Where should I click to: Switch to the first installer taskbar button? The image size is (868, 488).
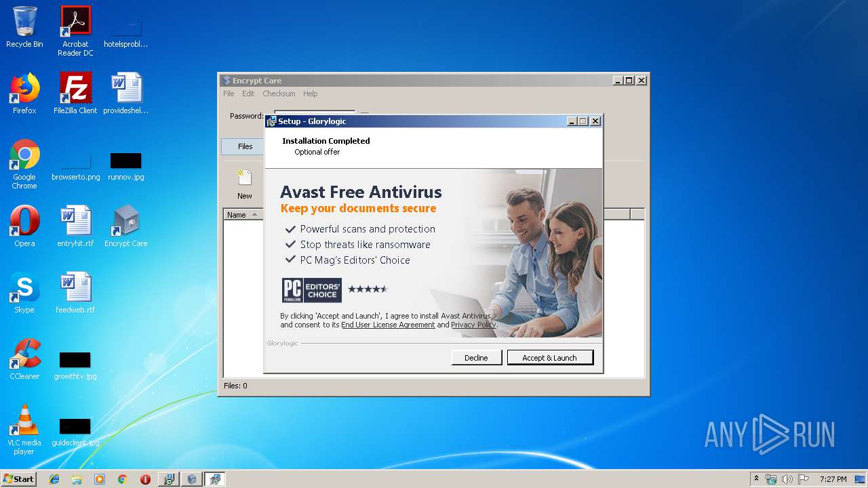[169, 479]
